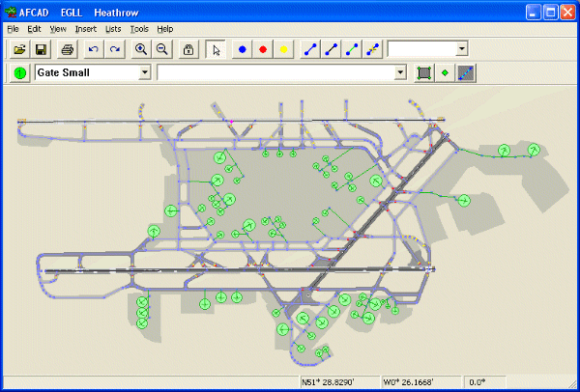
Task: Click the 0.0 heading status field
Action: pos(484,382)
